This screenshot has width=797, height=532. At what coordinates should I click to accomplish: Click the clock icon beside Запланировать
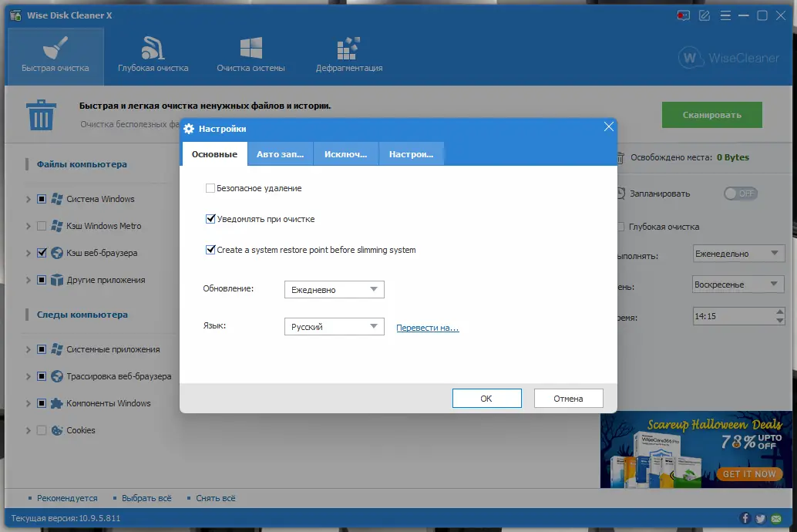click(x=620, y=194)
